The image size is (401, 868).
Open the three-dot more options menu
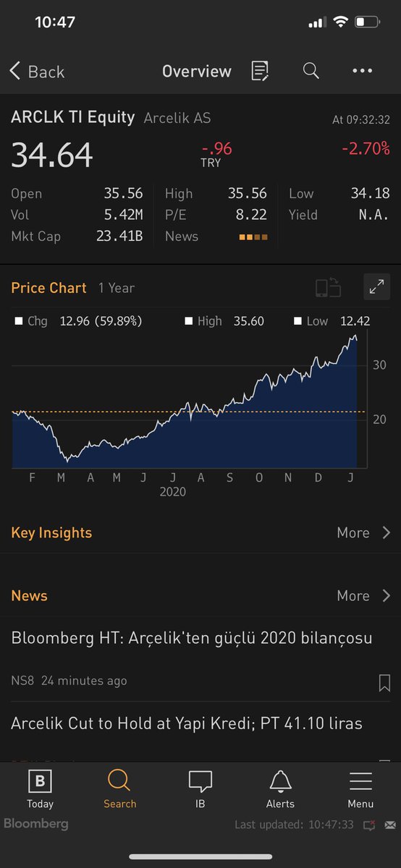(361, 71)
